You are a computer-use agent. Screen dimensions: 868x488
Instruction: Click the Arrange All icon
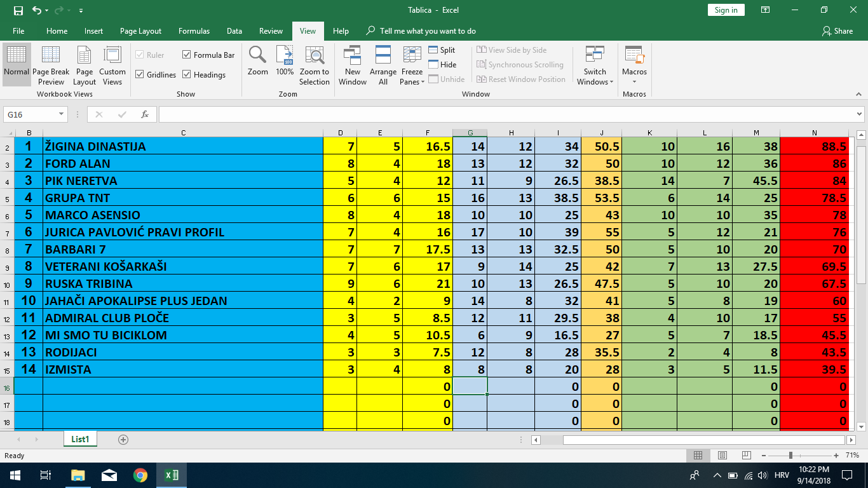383,56
